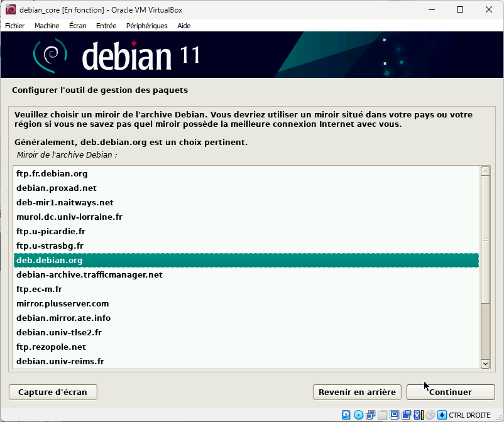Click the mirror list scrollbar down arrow
This screenshot has width=504, height=422.
point(485,364)
